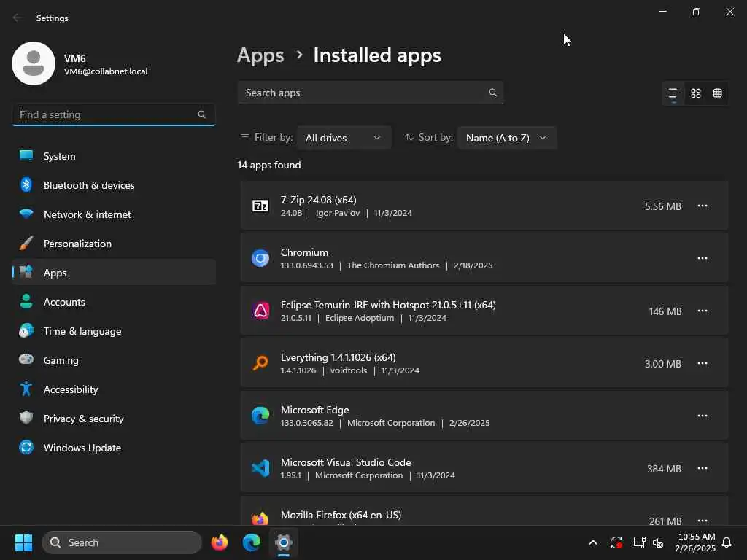
Task: Open Firefox from the taskbar
Action: (x=219, y=542)
